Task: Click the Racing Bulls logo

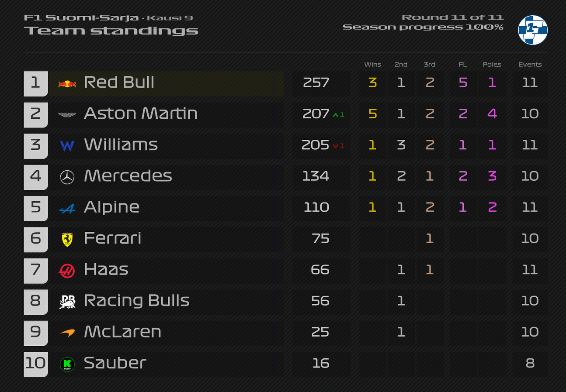Action: pos(67,302)
